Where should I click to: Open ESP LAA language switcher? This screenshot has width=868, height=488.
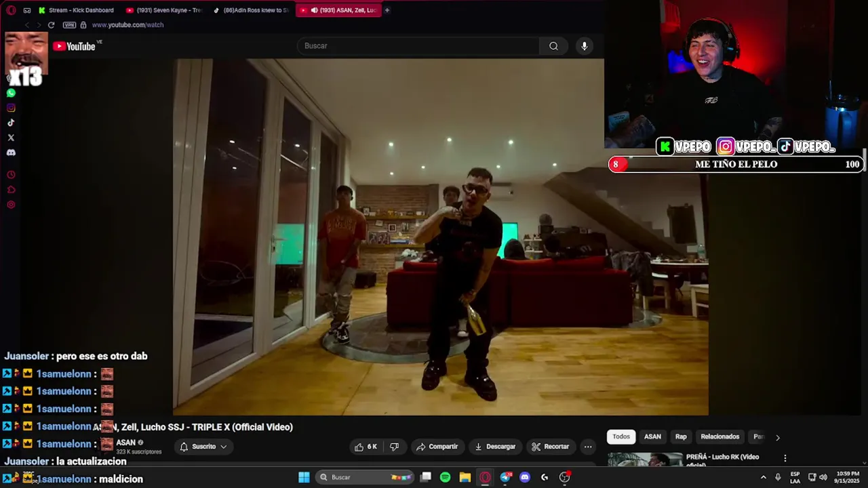[x=795, y=477]
